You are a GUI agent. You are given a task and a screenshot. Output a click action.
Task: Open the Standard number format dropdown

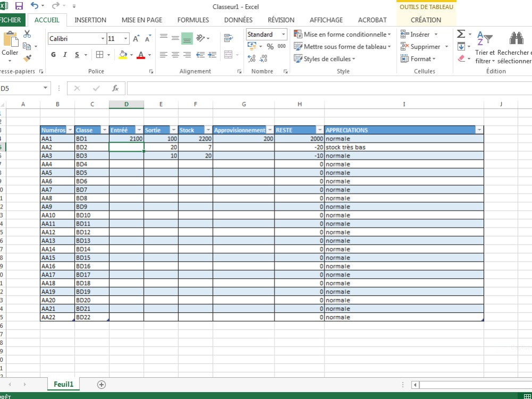pos(284,34)
